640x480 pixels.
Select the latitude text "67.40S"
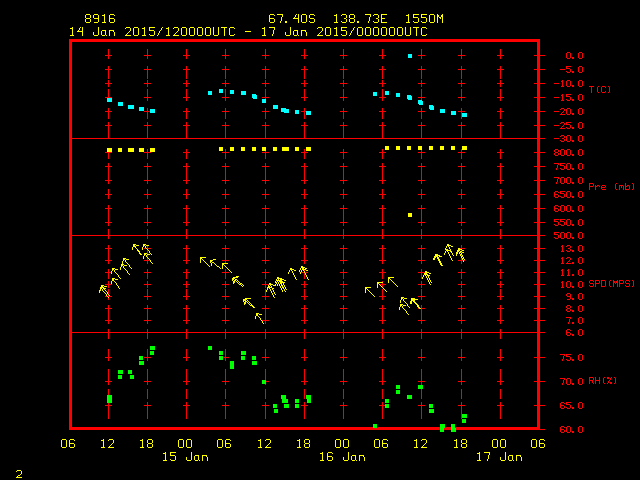[x=292, y=19]
